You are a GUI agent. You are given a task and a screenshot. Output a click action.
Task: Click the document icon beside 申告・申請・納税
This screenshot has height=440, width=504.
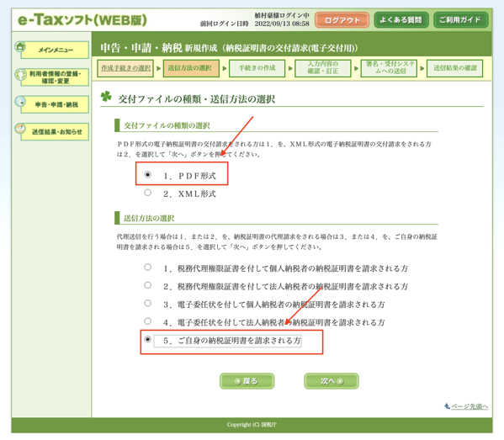[20, 102]
